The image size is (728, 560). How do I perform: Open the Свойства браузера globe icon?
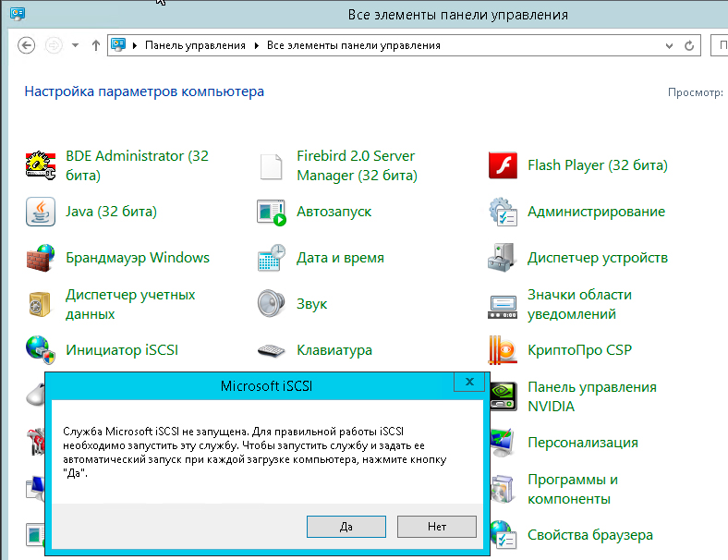[x=504, y=535]
